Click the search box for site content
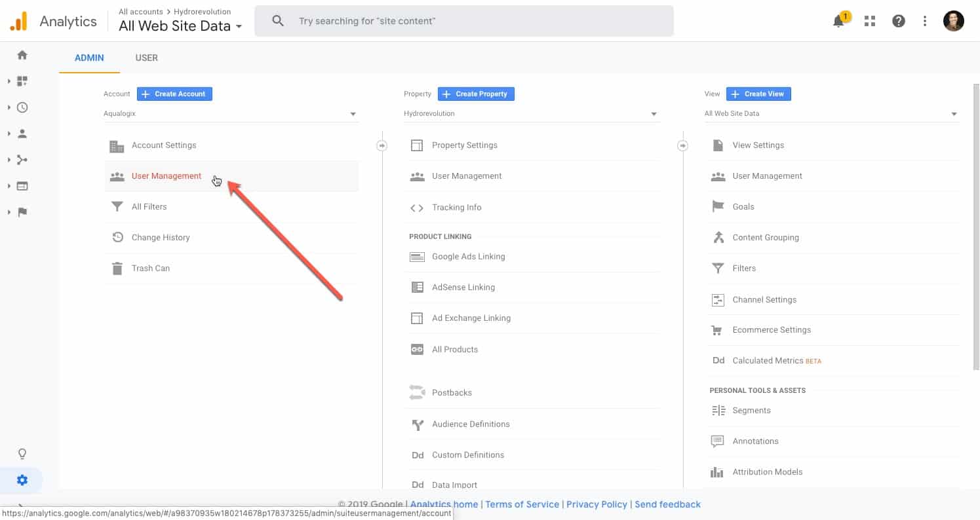This screenshot has height=520, width=980. [x=464, y=21]
